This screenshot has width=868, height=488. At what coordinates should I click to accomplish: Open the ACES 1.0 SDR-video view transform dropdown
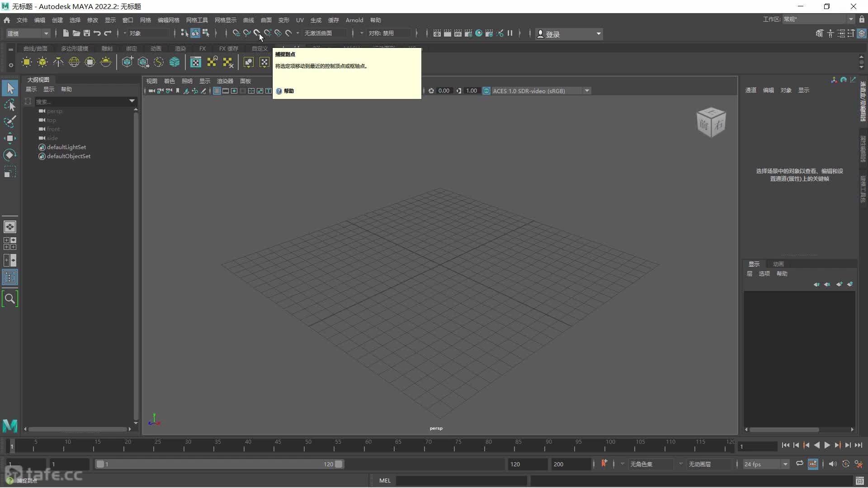click(541, 91)
